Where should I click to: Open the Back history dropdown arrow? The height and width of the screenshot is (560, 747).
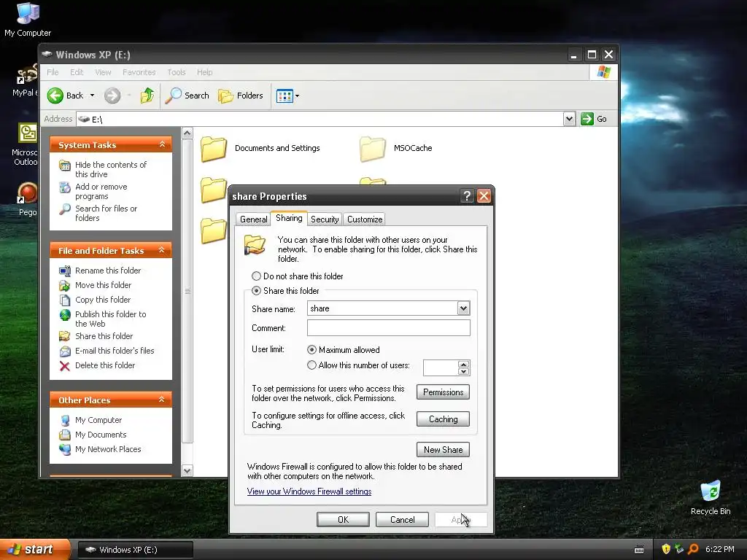93,96
